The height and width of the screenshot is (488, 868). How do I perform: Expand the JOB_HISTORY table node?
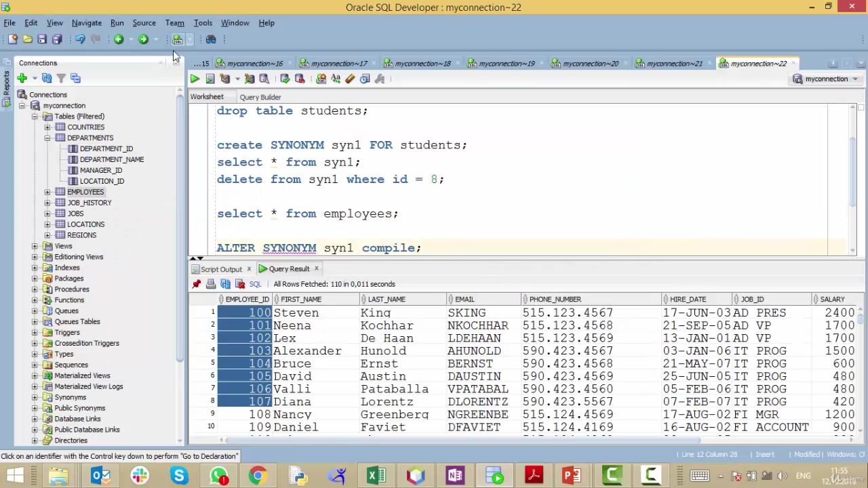pos(47,203)
